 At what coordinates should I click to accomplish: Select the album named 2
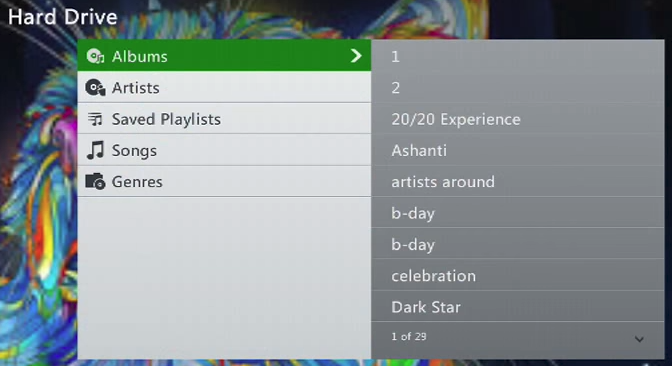click(518, 87)
